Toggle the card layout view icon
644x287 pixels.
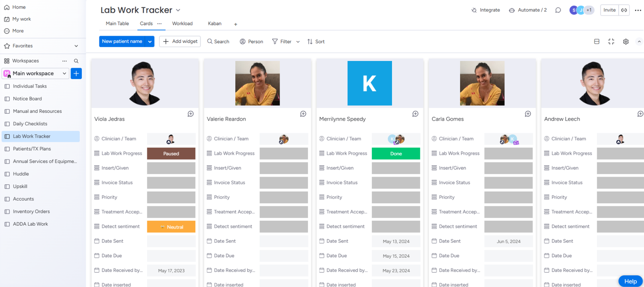pos(597,42)
